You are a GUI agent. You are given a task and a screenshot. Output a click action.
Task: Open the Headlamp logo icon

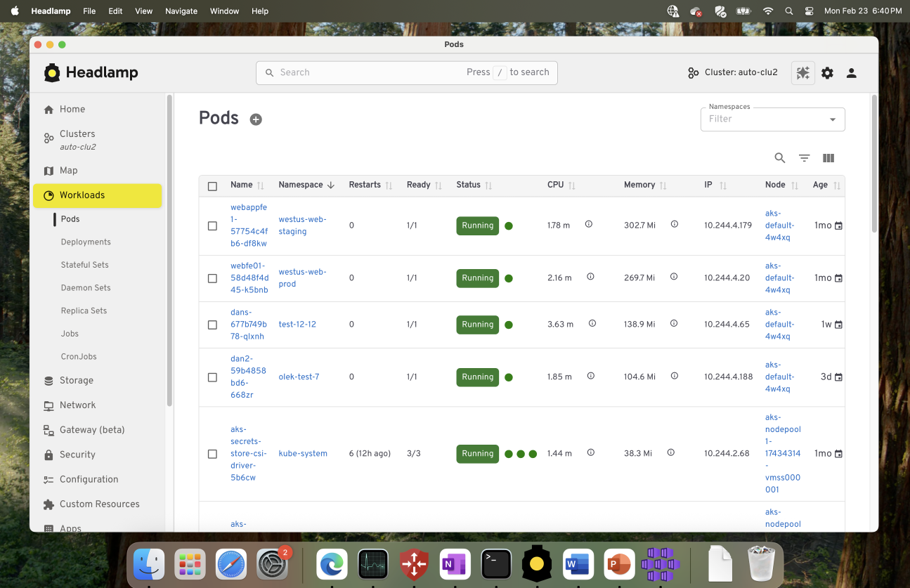(x=53, y=72)
